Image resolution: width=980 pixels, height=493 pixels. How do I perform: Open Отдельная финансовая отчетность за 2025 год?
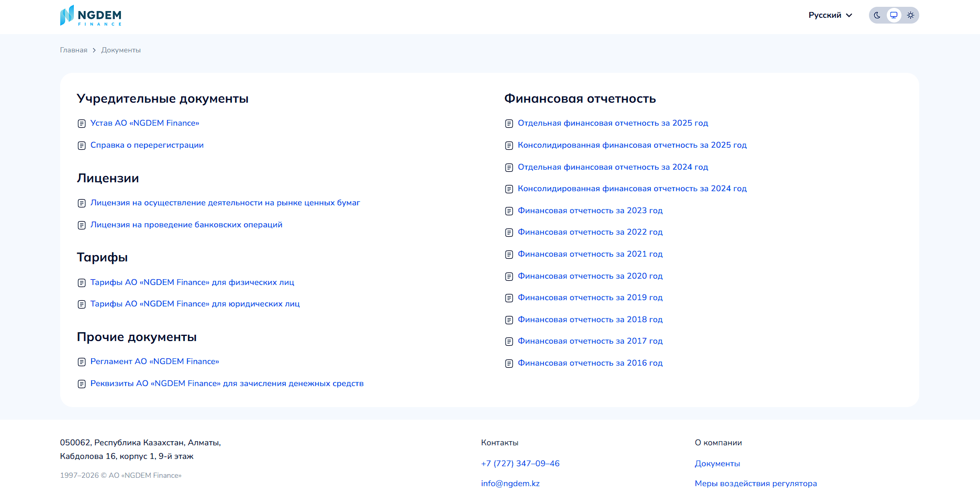pyautogui.click(x=613, y=123)
